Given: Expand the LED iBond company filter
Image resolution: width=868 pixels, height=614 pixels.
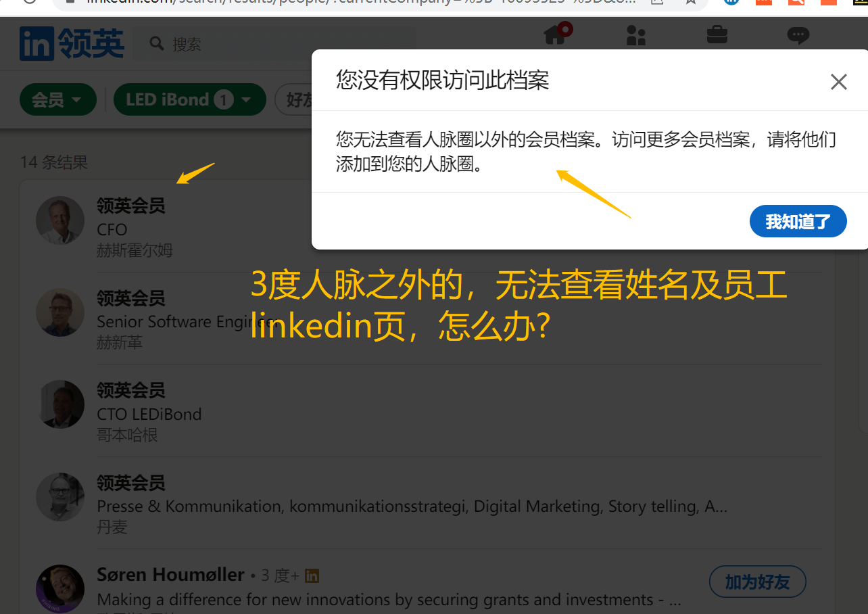Looking at the screenshot, I should tap(189, 100).
